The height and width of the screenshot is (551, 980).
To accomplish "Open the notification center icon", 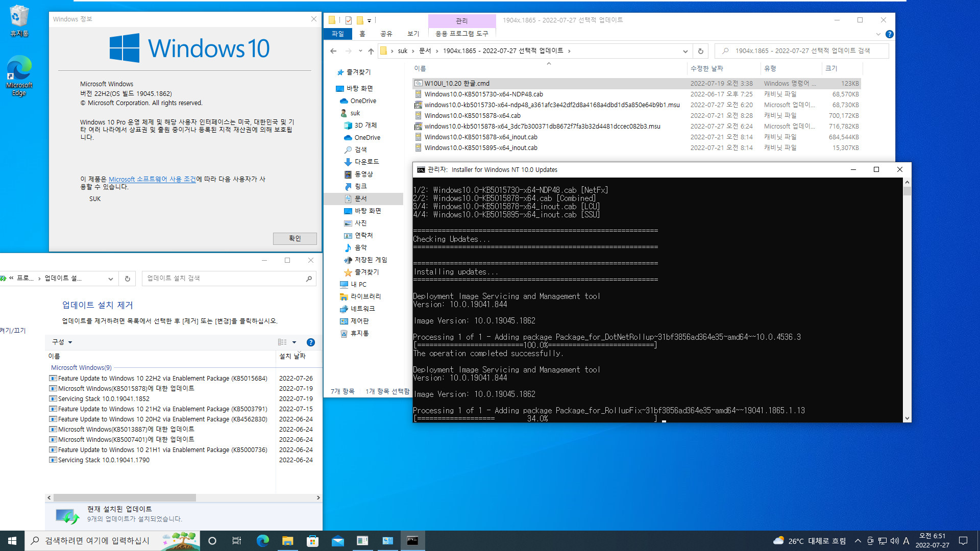I will click(x=963, y=541).
